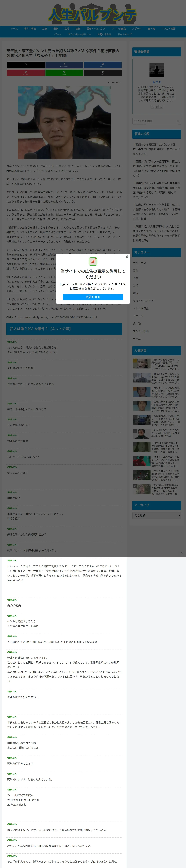Open the daily.co.jp reference source link
Image resolution: width=186 pixels, height=868 pixels.
[57, 317]
